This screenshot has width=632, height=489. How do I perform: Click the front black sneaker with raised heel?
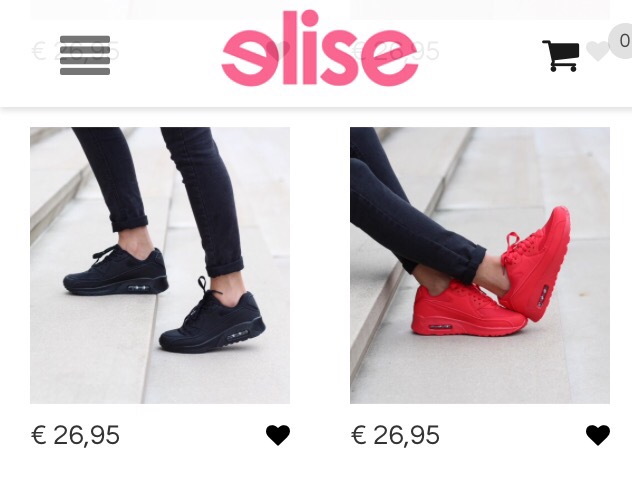[x=212, y=316]
